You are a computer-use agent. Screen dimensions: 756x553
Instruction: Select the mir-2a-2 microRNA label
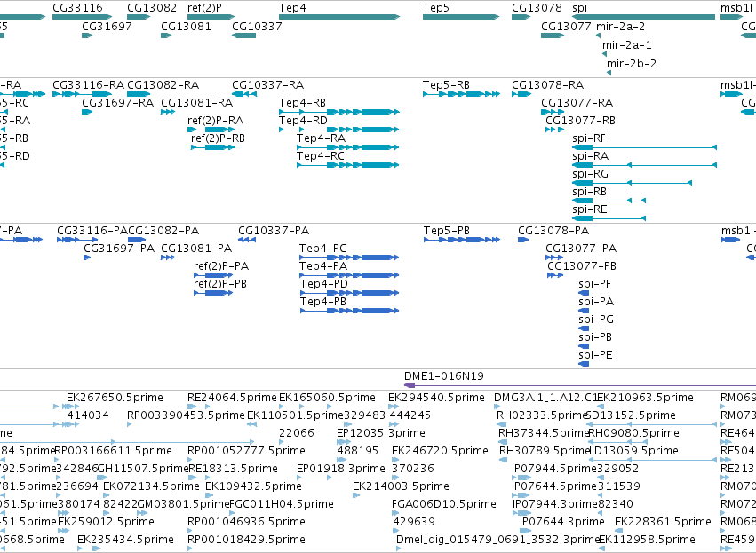click(620, 26)
